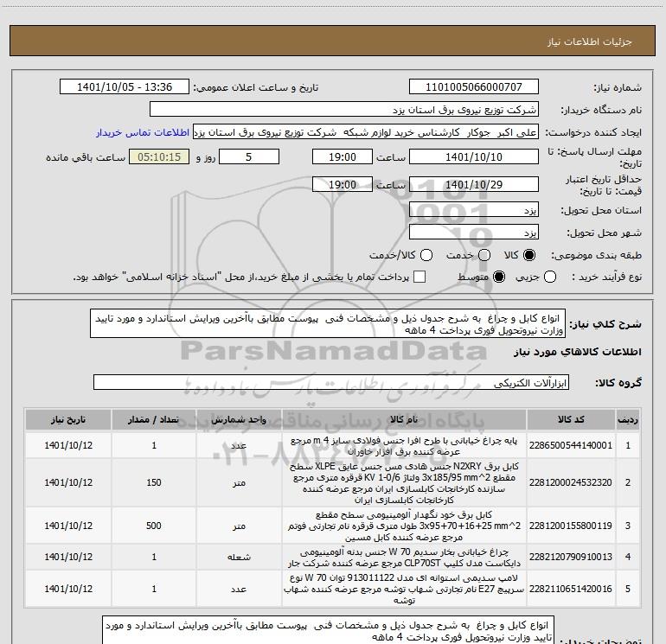
Task: Click the تعداد / مقدار column header
Action: click(154, 420)
